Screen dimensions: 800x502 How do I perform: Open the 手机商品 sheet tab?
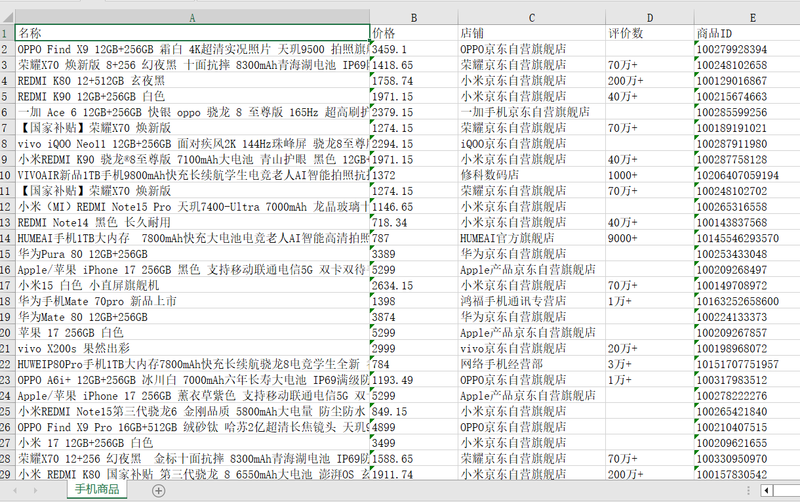[x=97, y=489]
